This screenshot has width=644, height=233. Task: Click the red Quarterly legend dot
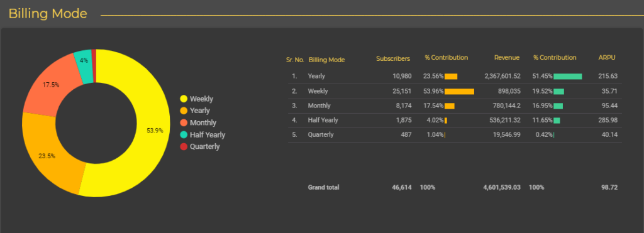184,146
